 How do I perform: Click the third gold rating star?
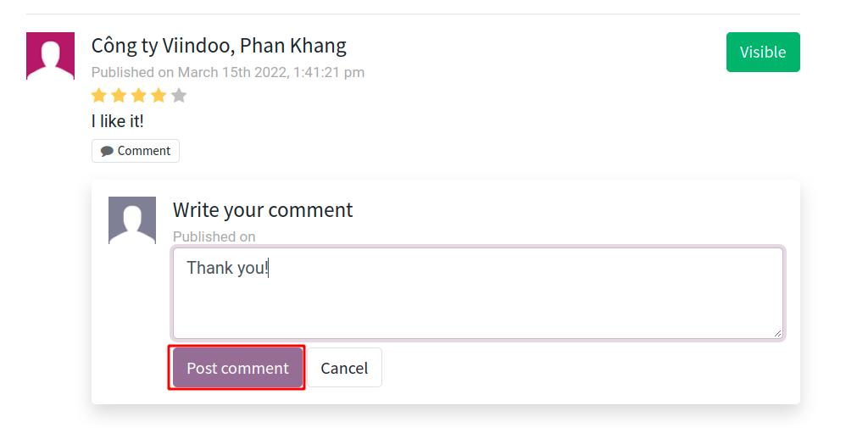(139, 96)
